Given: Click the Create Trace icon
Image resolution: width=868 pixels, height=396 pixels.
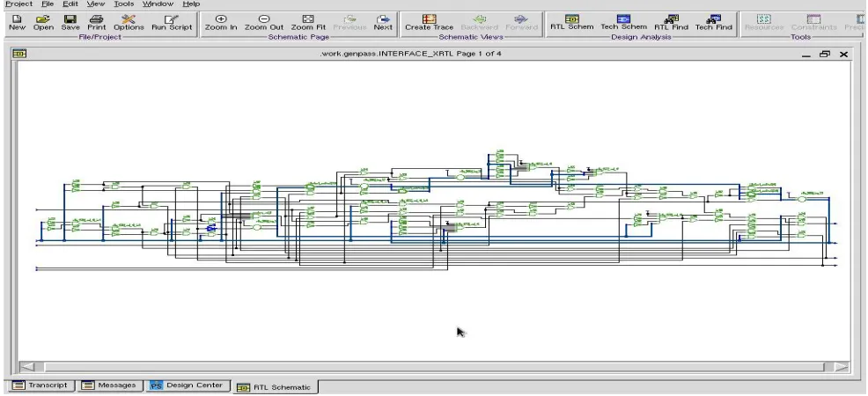Looking at the screenshot, I should click(429, 23).
